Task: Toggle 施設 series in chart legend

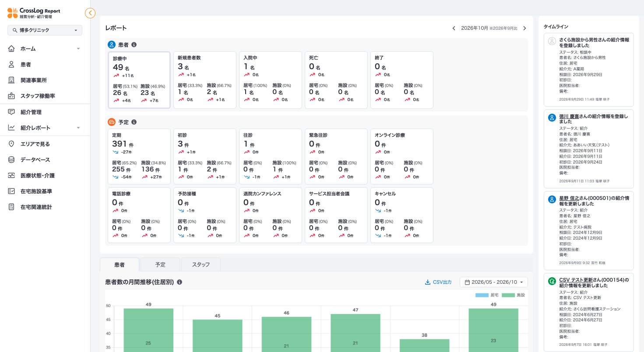Action: click(x=513, y=295)
